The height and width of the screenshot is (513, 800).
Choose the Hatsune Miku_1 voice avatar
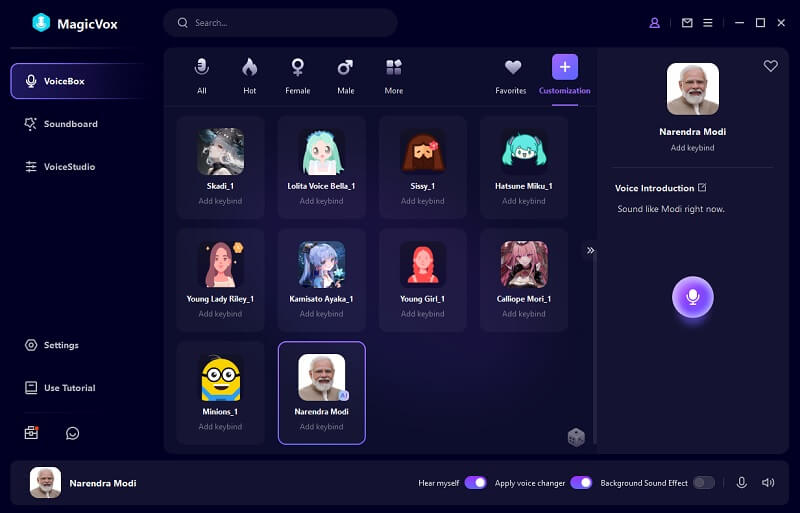click(x=523, y=152)
